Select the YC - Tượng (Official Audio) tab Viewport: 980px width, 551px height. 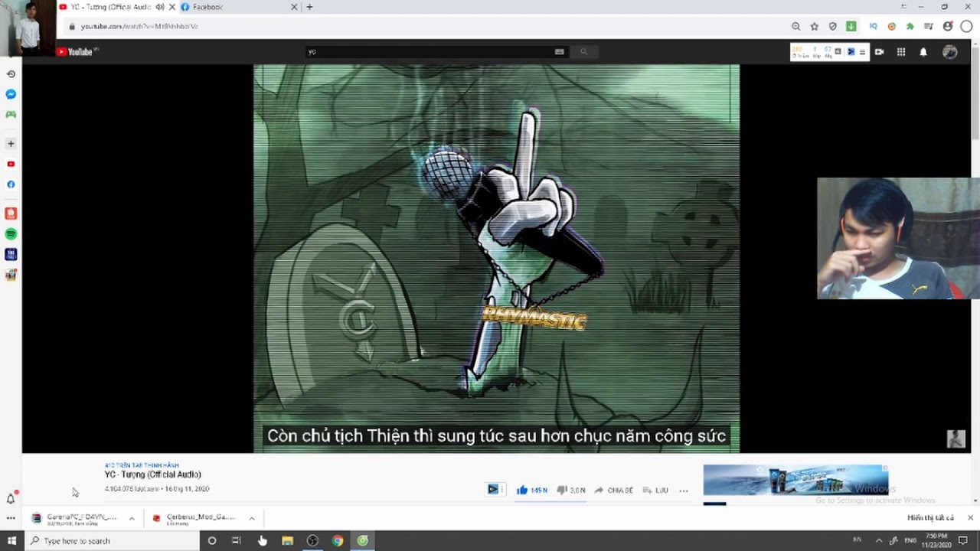(x=117, y=7)
